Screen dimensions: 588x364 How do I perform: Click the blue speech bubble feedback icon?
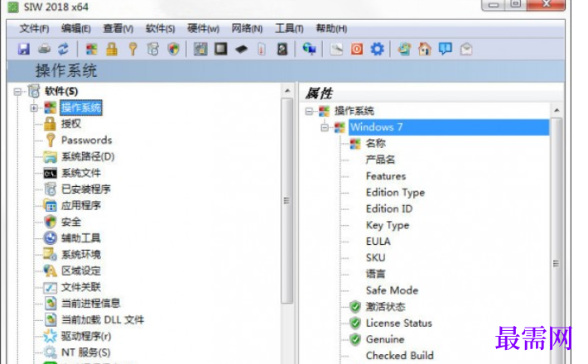[445, 49]
